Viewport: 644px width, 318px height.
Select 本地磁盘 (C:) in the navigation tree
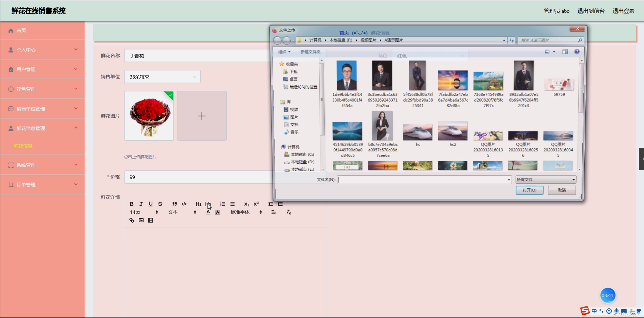(x=299, y=154)
